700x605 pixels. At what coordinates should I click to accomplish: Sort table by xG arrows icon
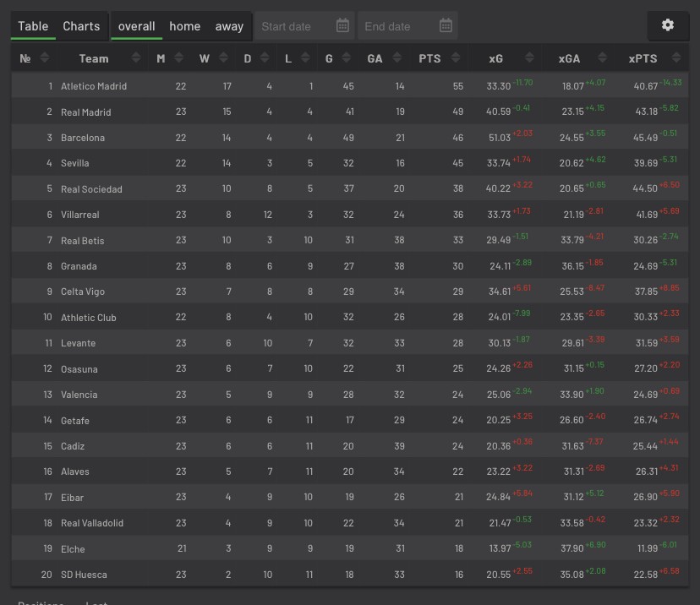(529, 58)
